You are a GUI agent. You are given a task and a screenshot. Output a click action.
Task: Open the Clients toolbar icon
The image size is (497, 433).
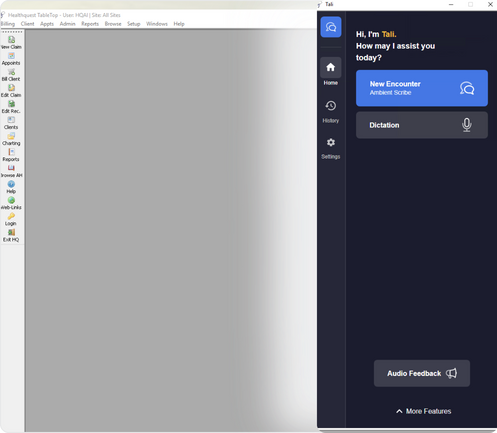[x=11, y=120]
